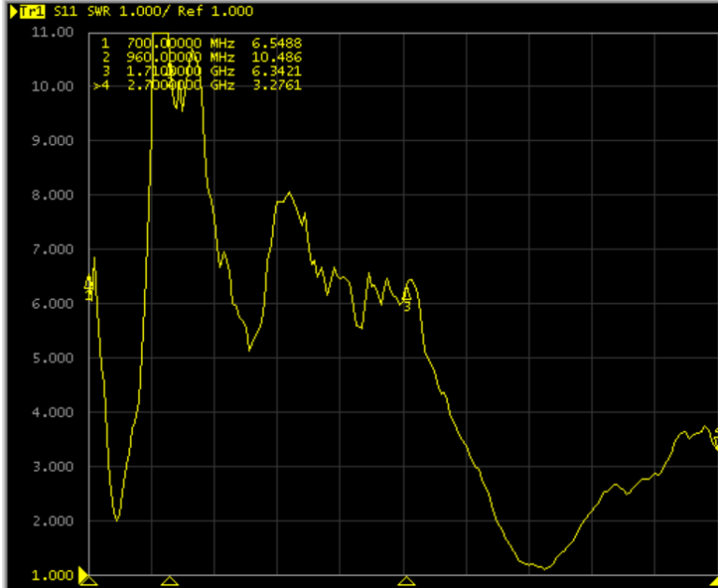Click the >4 active marker indicator

101,85
